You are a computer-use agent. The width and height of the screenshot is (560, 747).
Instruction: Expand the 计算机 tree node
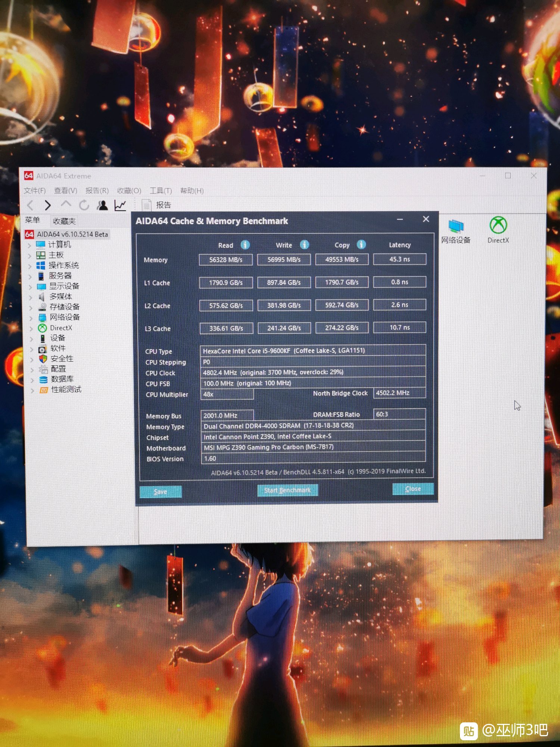(29, 245)
